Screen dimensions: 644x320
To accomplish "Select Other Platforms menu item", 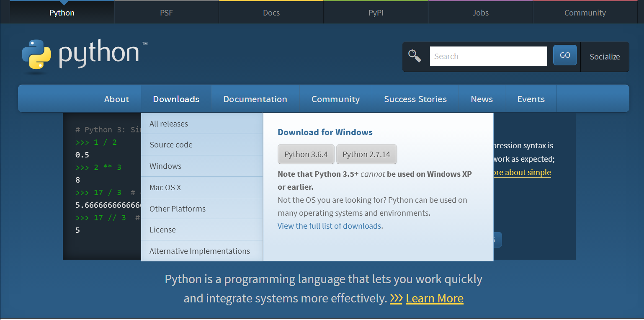I will coord(178,209).
